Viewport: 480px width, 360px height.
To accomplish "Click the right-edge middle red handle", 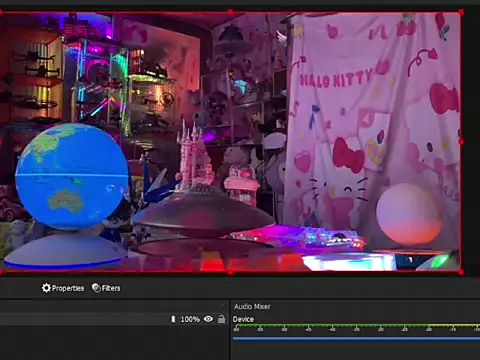I will (461, 142).
